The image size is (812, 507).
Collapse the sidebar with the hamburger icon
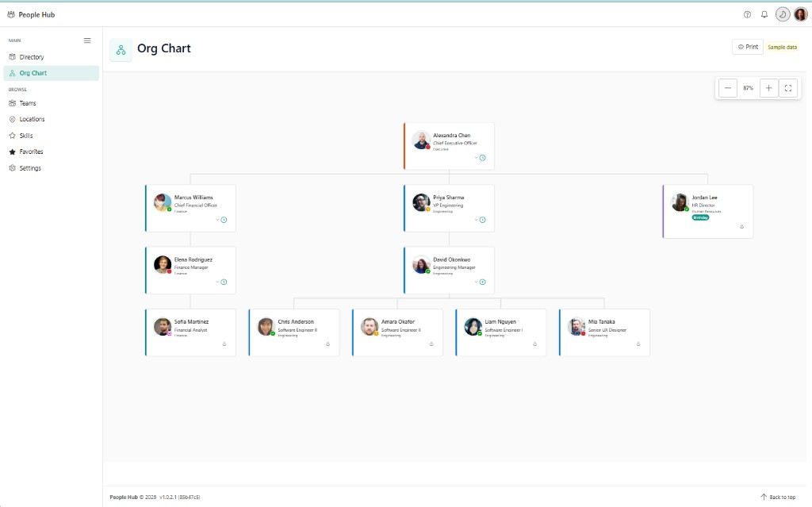(87, 40)
